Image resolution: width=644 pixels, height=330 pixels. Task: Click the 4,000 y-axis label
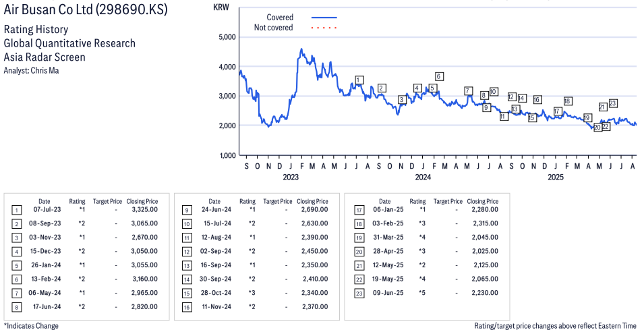click(x=227, y=67)
